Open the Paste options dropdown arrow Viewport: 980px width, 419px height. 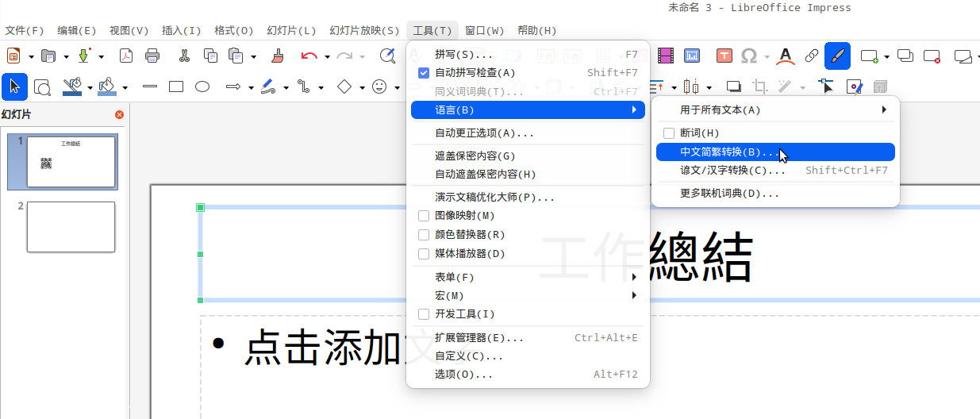click(253, 56)
